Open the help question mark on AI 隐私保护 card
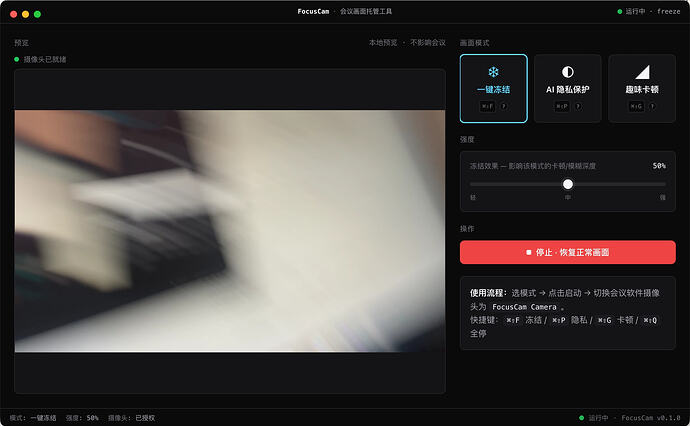The height and width of the screenshot is (426, 690). (x=578, y=106)
